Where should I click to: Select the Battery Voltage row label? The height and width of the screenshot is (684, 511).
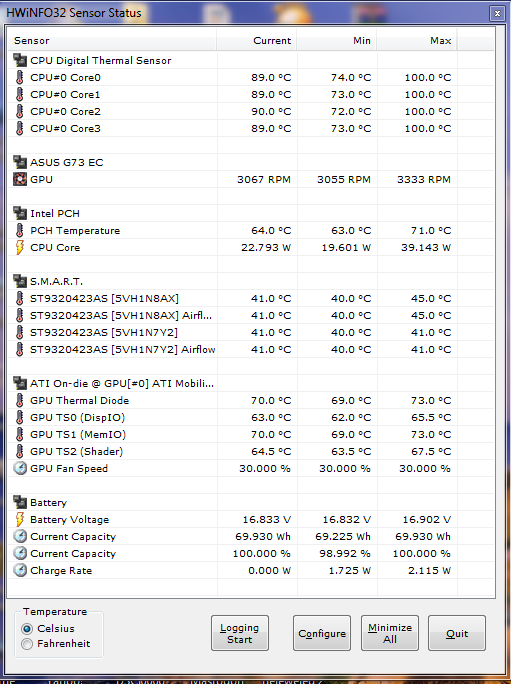(69, 520)
